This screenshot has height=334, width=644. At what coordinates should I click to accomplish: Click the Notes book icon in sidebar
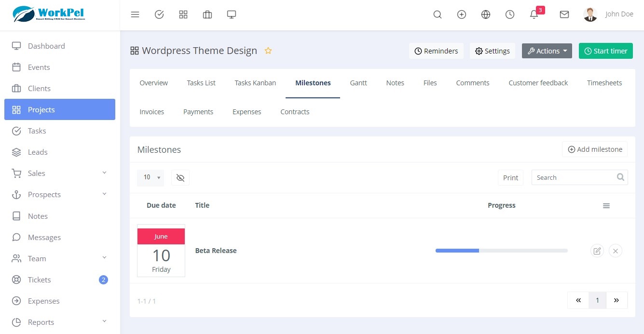point(16,216)
